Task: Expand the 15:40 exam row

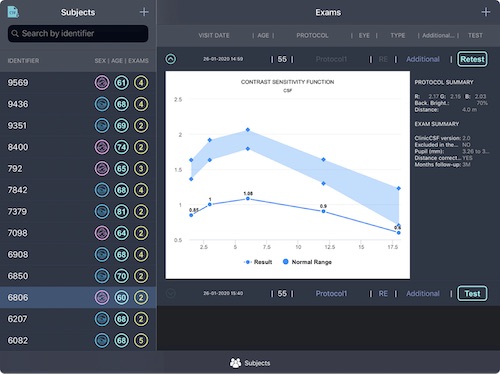Action: tap(171, 293)
